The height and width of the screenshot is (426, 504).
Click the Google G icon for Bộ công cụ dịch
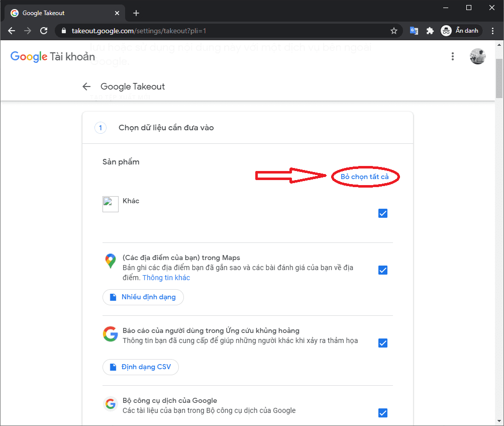(110, 403)
